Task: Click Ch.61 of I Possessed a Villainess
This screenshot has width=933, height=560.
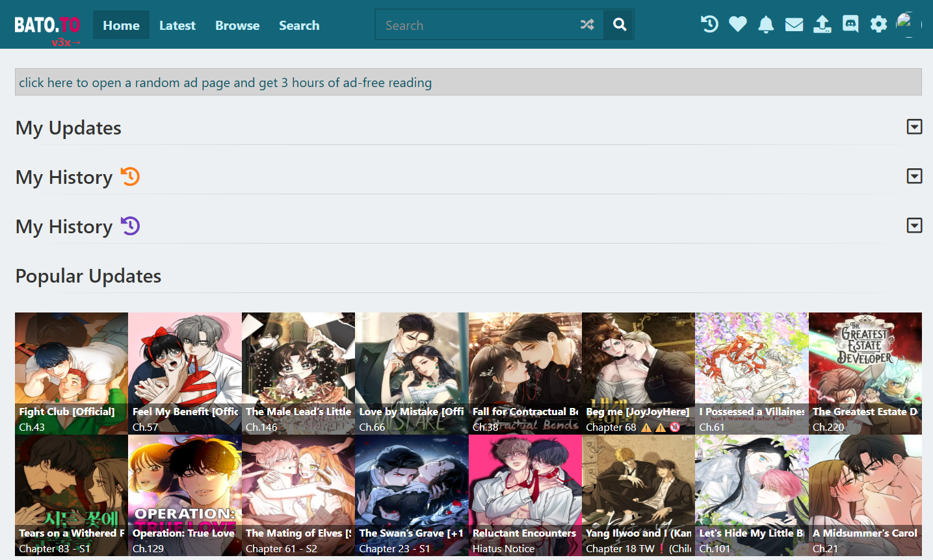Action: tap(712, 427)
